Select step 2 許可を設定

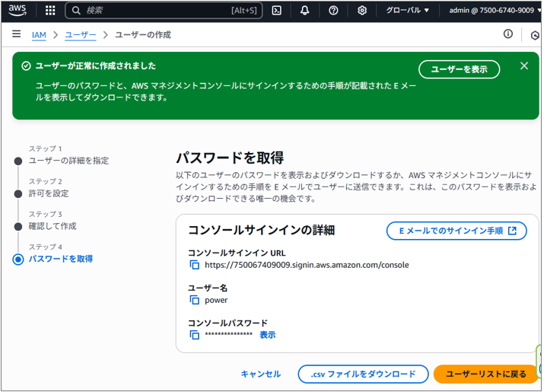pyautogui.click(x=49, y=193)
